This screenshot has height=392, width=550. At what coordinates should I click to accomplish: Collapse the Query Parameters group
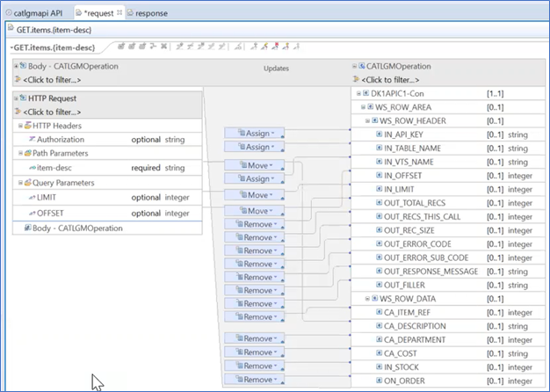tap(20, 183)
